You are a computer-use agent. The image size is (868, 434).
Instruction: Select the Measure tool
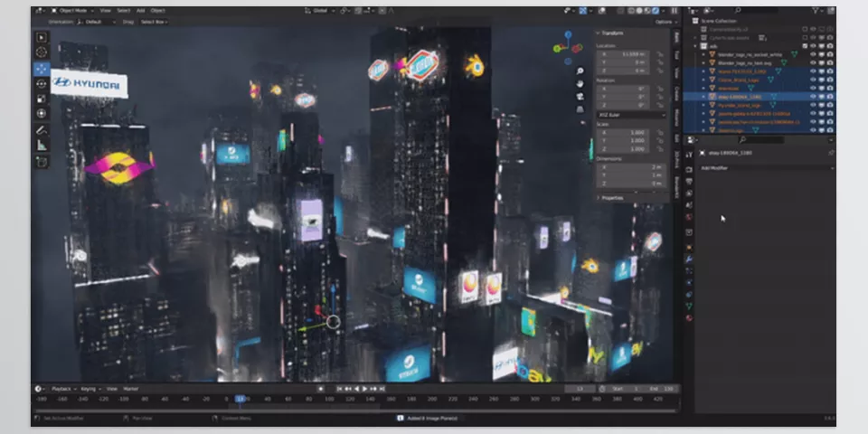pos(42,146)
